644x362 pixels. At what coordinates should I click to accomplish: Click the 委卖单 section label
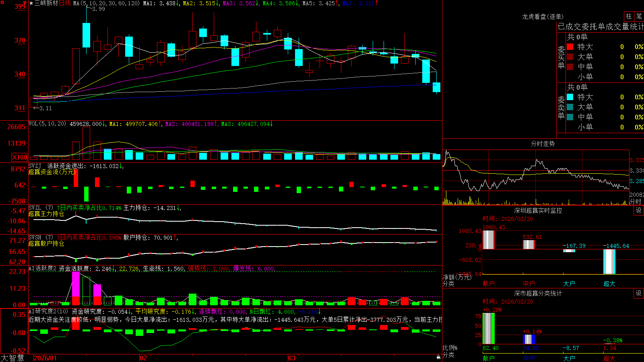[x=561, y=107]
